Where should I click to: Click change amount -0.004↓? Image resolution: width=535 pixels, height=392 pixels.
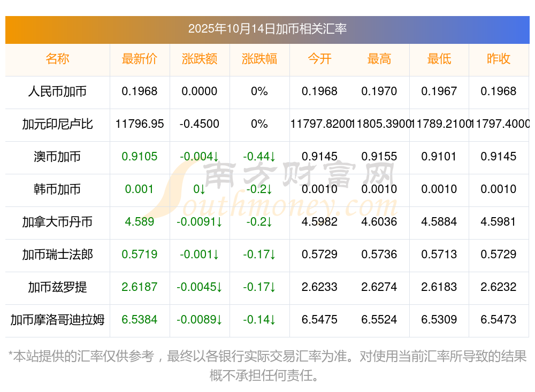(199, 157)
